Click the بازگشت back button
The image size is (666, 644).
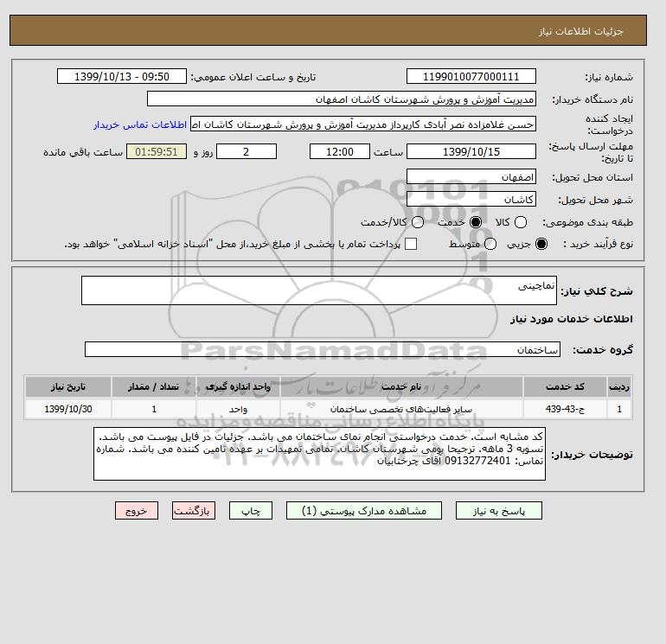click(194, 511)
